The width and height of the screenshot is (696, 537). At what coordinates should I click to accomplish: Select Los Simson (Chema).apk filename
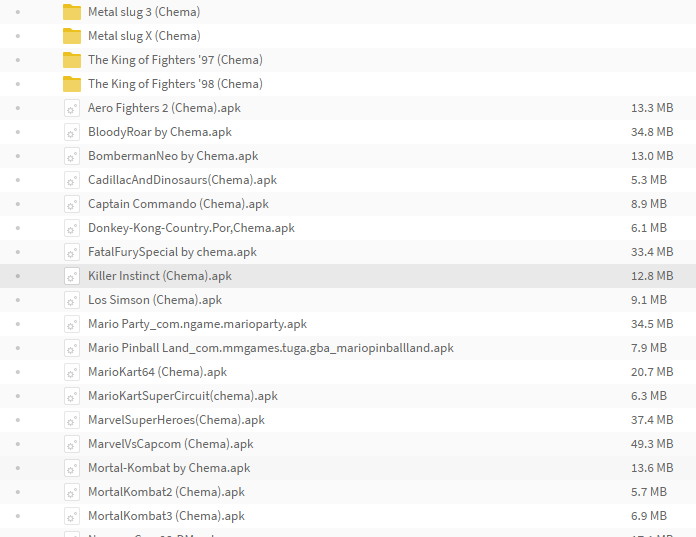(155, 300)
